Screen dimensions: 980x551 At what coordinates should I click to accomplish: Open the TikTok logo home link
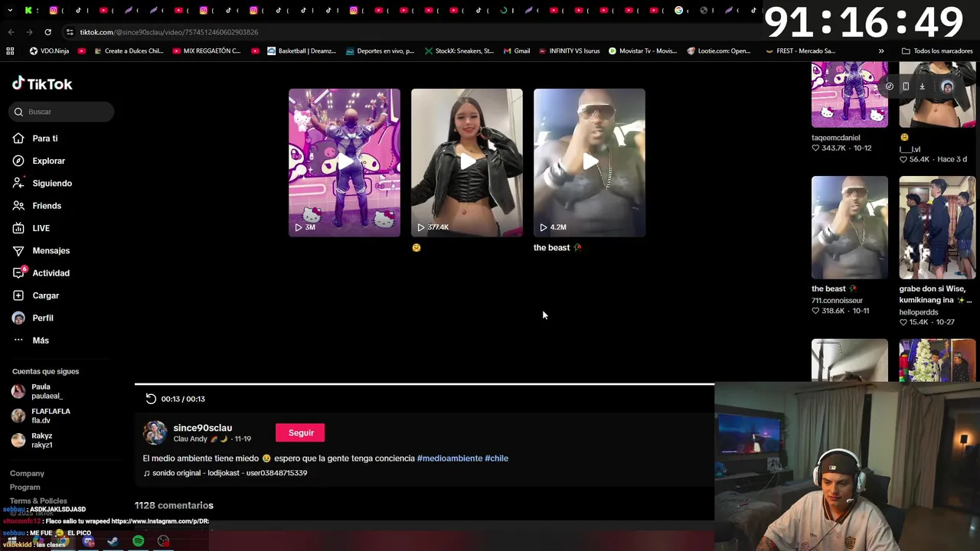tap(42, 83)
